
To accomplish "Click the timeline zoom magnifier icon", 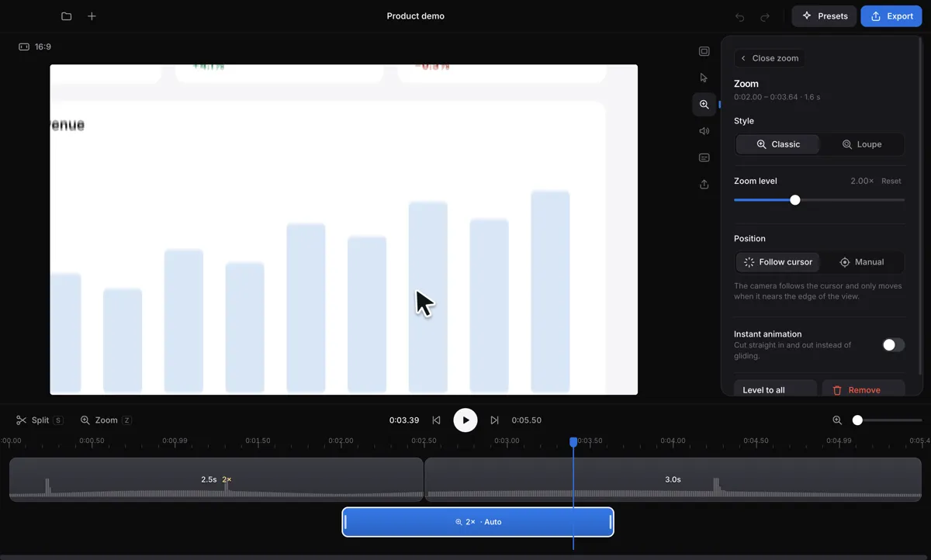I will click(837, 420).
